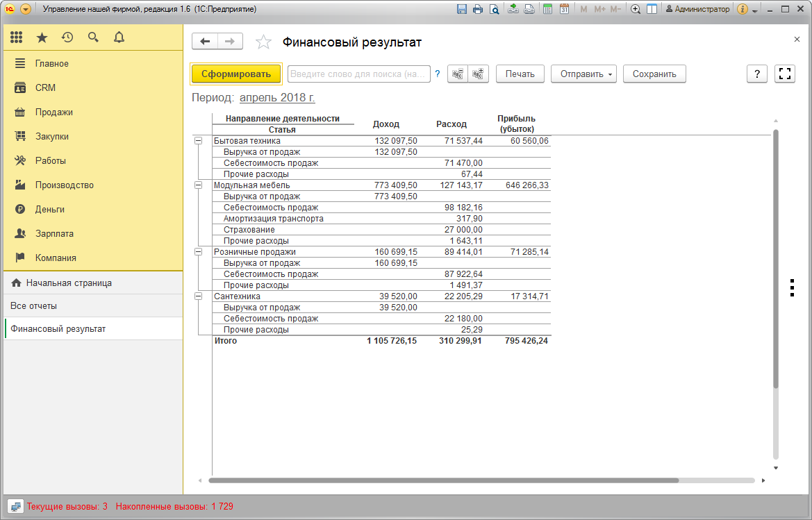This screenshot has width=812, height=520.
Task: Click the yellow info icon in the title bar
Action: click(742, 9)
